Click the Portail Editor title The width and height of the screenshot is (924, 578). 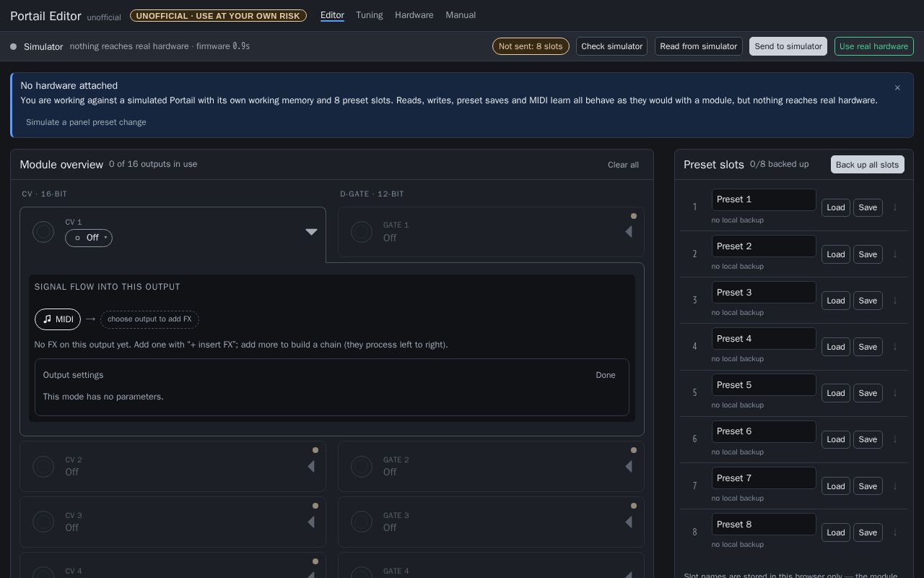coord(45,16)
